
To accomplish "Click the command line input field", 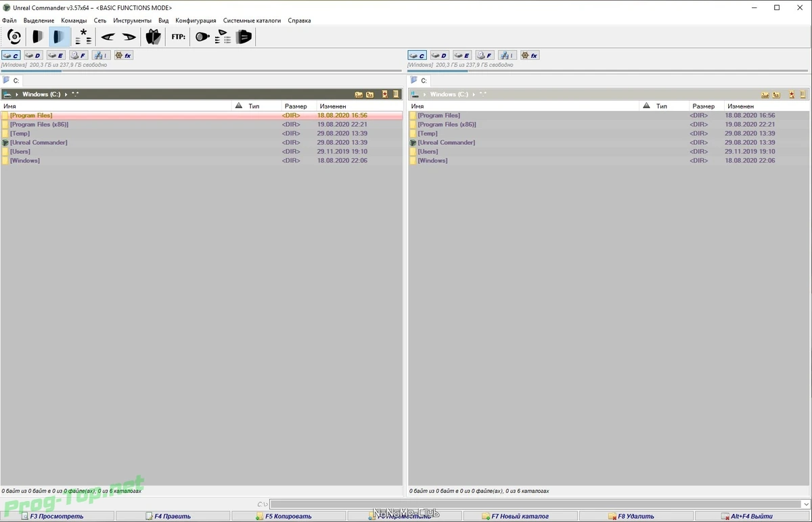I will (x=535, y=504).
